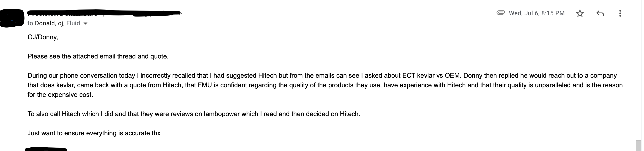The image size is (644, 151).
Task: Open the three-dot more options menu
Action: click(x=620, y=13)
